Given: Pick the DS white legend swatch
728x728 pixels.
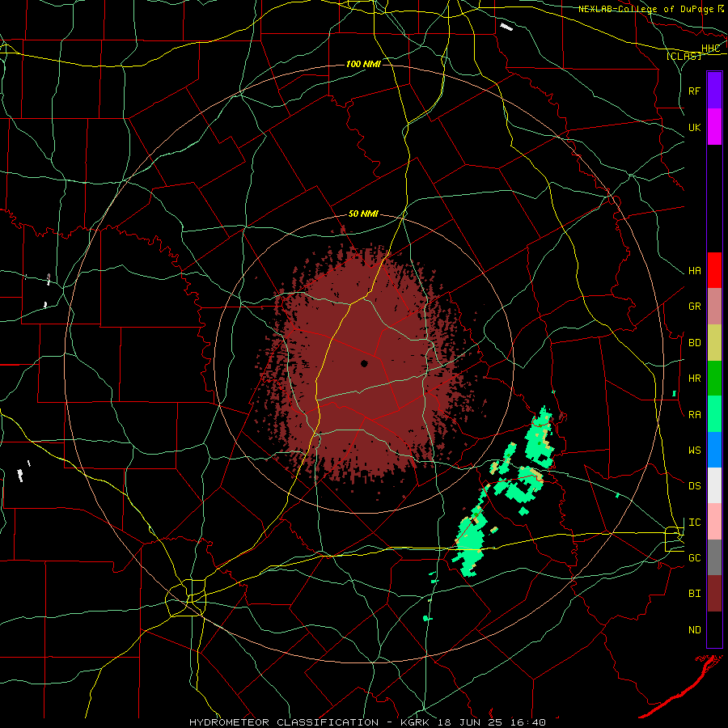Looking at the screenshot, I should click(714, 485).
